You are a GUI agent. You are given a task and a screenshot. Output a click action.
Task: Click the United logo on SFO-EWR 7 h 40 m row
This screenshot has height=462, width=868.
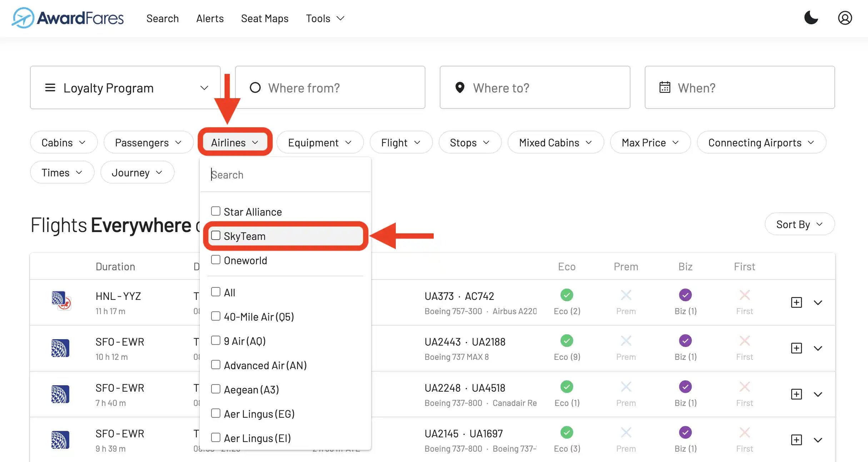point(60,394)
